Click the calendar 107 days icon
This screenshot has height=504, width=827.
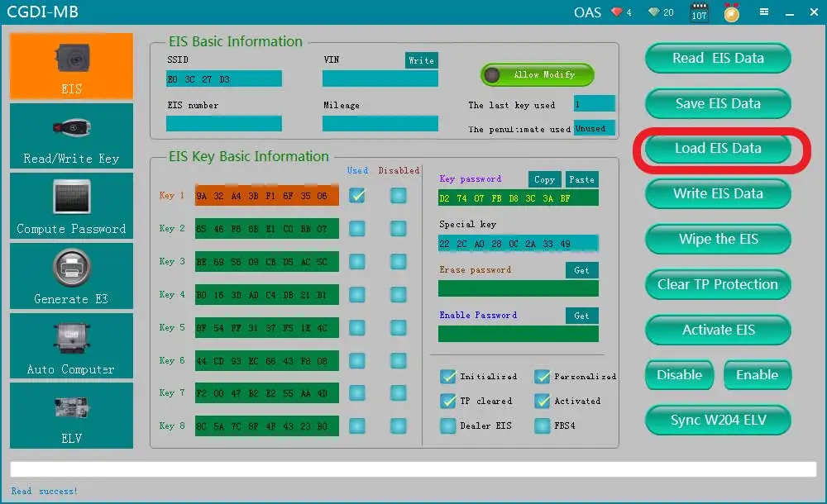700,12
